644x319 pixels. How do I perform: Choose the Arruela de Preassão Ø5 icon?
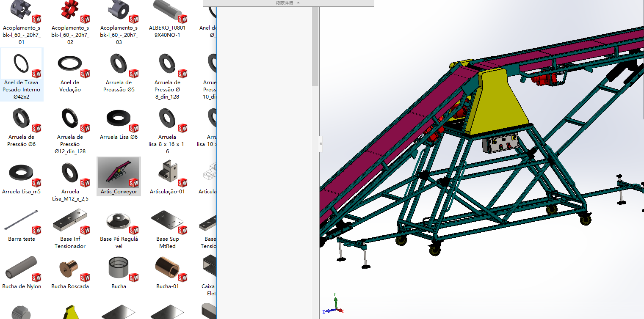[119, 64]
